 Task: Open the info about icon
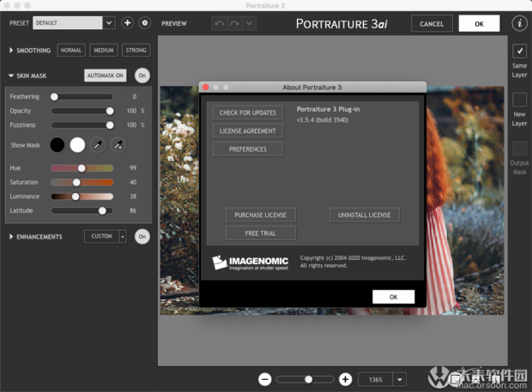coord(519,23)
